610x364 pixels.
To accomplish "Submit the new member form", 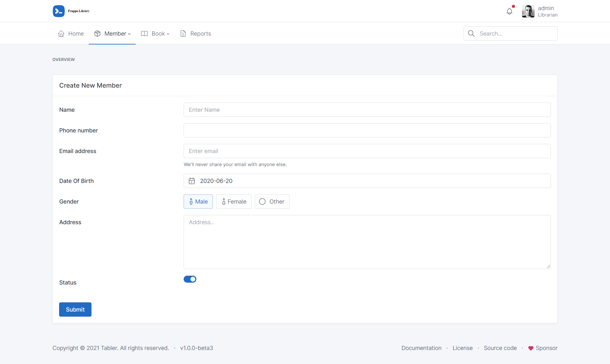I will (x=75, y=310).
